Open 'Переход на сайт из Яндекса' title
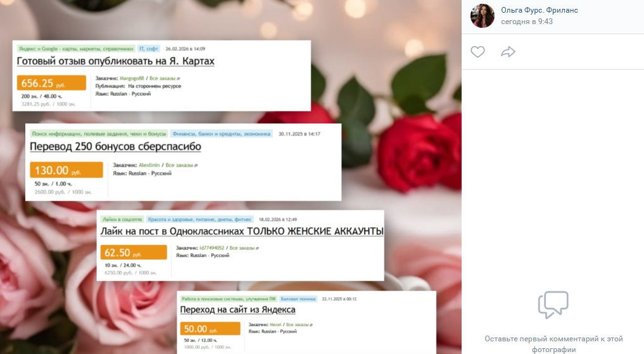This screenshot has width=644, height=354. [238, 310]
